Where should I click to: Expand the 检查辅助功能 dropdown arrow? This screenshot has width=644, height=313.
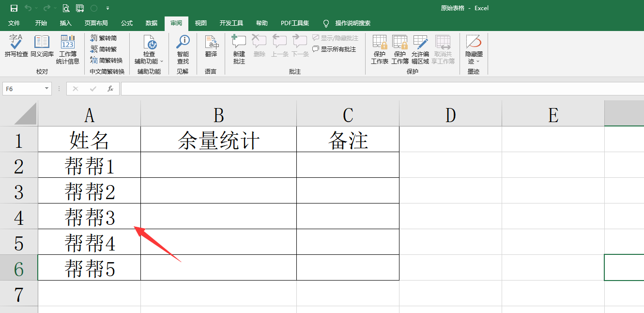click(x=162, y=62)
